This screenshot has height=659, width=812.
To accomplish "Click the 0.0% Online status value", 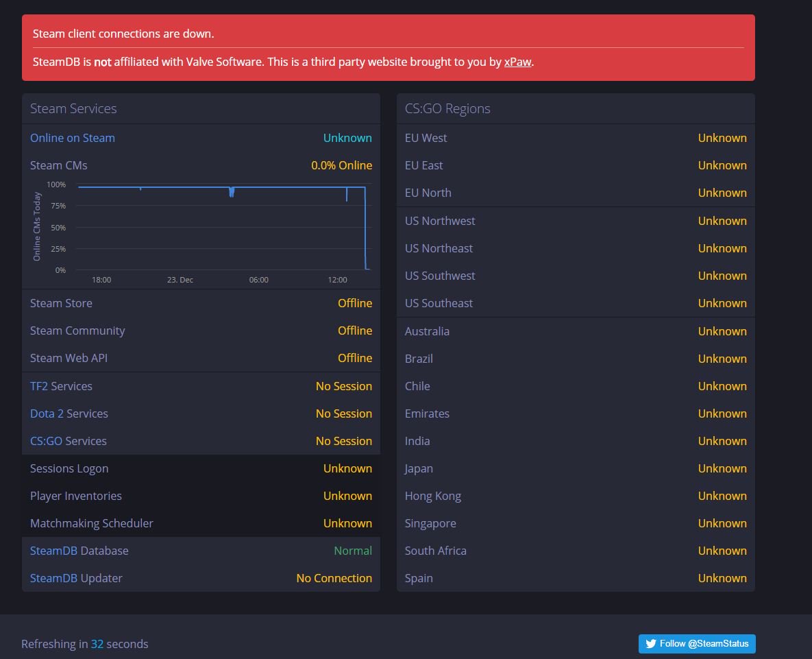I will pyautogui.click(x=341, y=165).
